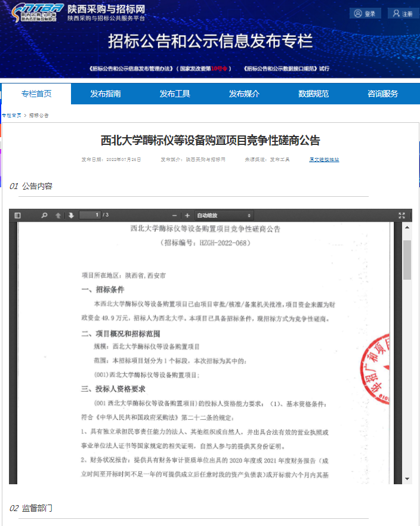The height and width of the screenshot is (526, 420).
Task: Open the PDF find search tool
Action: tap(44, 215)
